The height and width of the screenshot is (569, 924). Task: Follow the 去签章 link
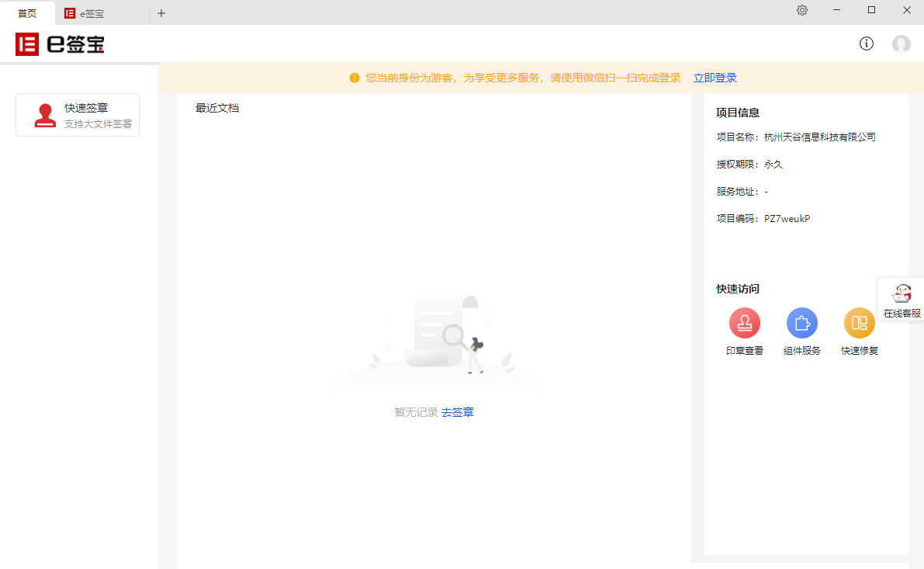(458, 412)
